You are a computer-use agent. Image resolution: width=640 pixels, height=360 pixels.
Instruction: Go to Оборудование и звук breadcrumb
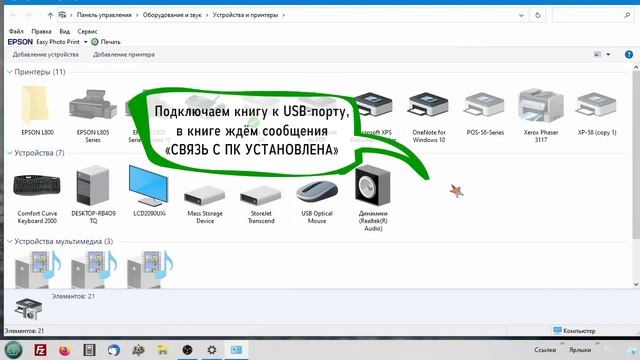coord(172,15)
